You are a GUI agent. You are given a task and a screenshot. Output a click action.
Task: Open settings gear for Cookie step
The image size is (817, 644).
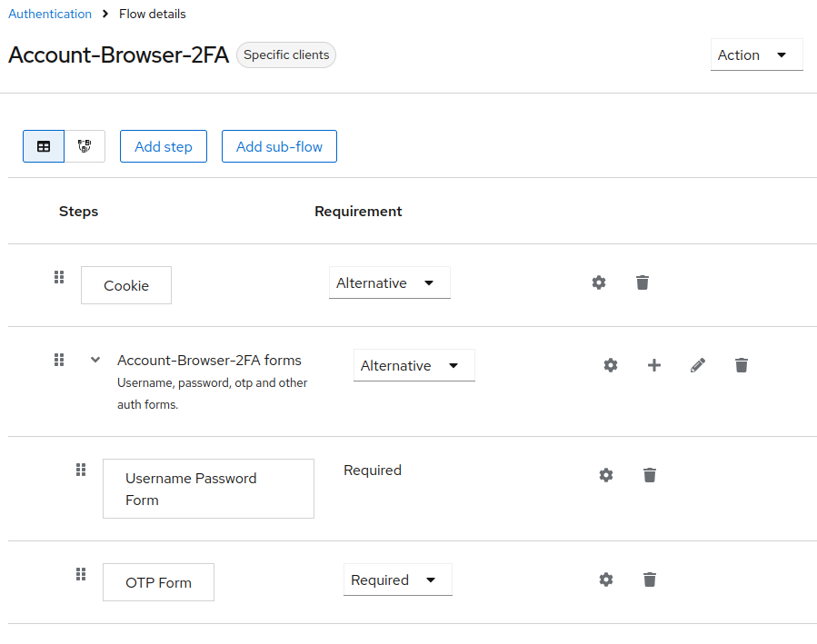(x=599, y=282)
